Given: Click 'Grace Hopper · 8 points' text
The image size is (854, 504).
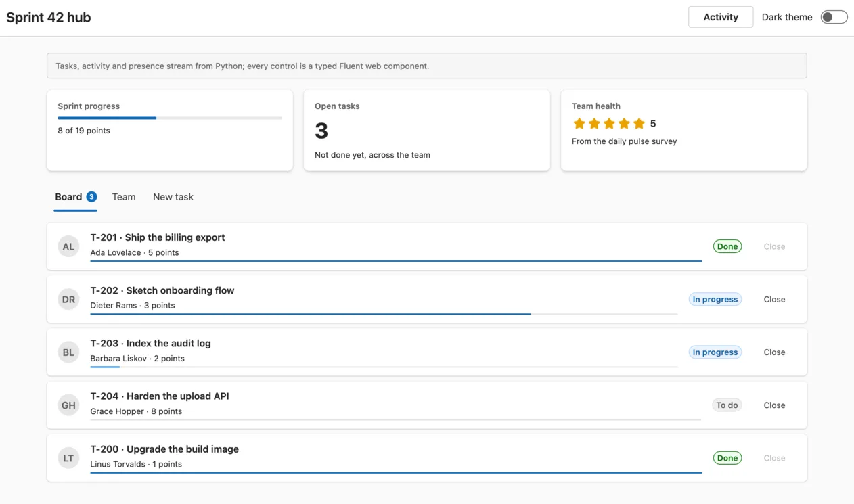Looking at the screenshot, I should click(x=136, y=411).
